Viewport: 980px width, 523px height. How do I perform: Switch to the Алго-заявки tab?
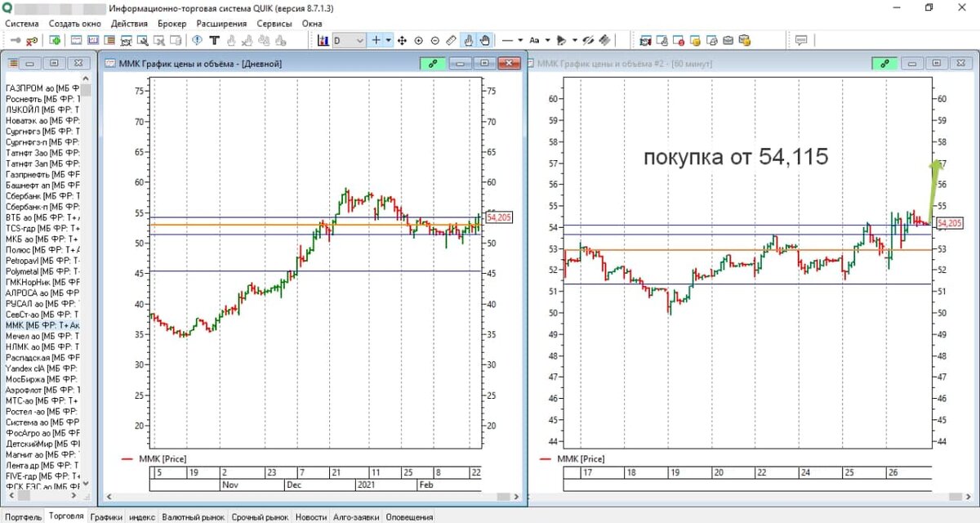click(356, 516)
